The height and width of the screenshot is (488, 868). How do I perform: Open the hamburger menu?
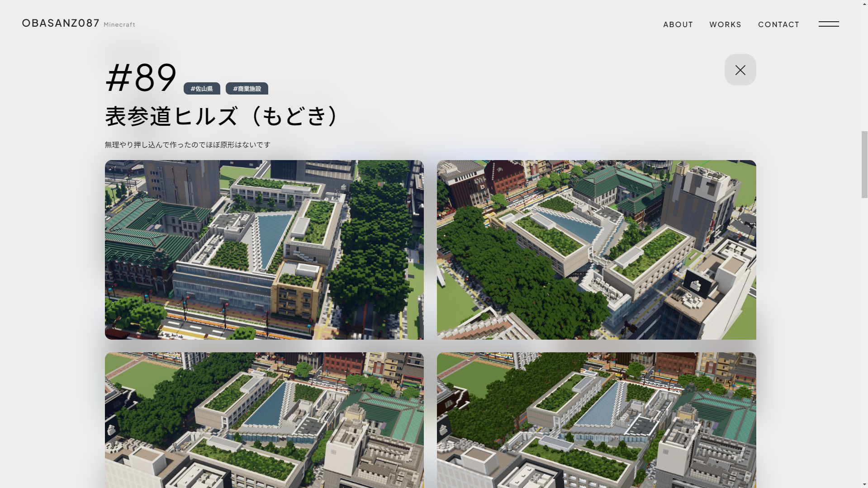click(828, 24)
